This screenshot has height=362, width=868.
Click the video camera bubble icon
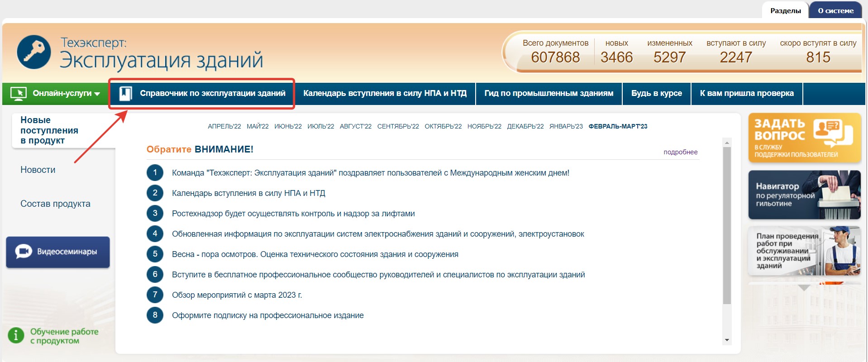pos(24,252)
